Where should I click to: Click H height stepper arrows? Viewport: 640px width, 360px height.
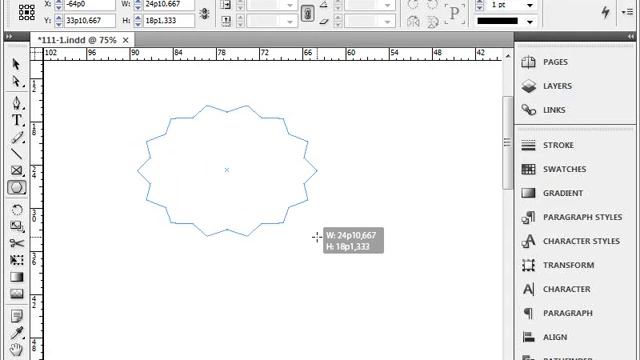pos(138,21)
